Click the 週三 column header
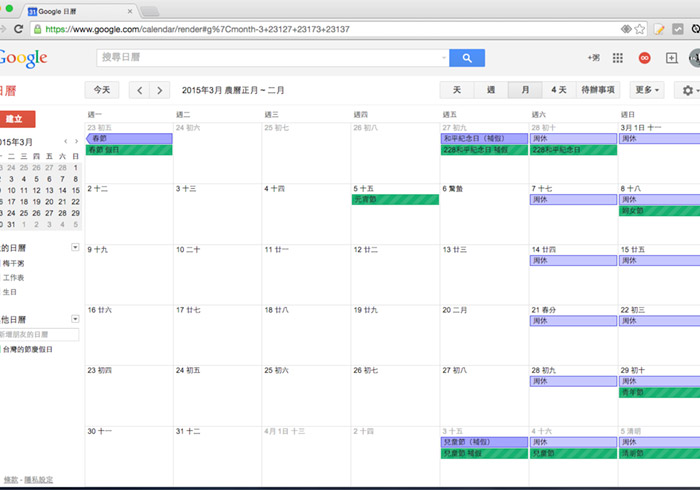The image size is (700, 490). pos(271,115)
